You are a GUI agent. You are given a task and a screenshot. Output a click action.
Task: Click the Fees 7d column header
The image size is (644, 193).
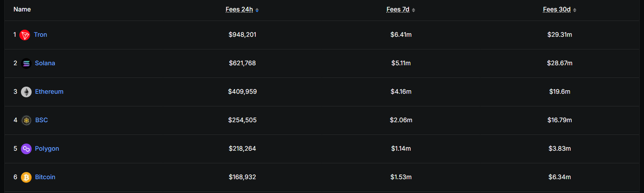pyautogui.click(x=398, y=10)
